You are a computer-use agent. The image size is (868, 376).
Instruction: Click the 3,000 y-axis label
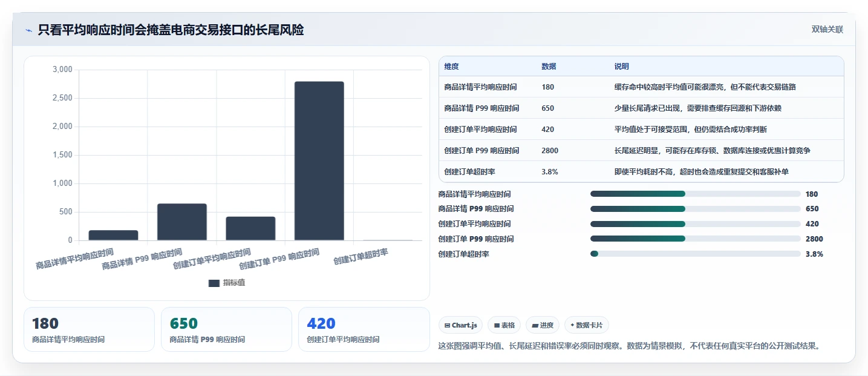(62, 70)
